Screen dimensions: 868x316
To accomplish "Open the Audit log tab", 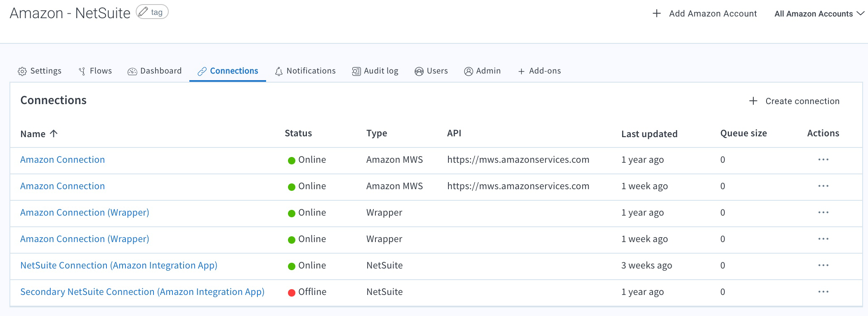I will [x=375, y=71].
